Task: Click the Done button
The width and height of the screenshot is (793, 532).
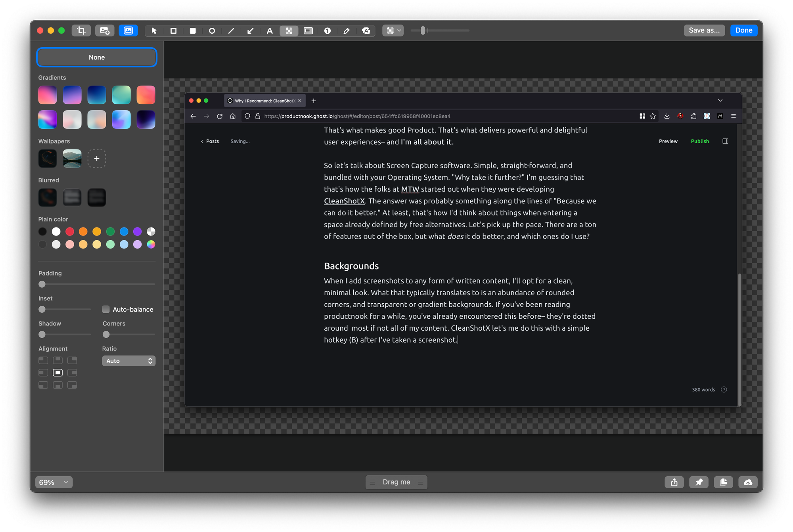Action: [744, 31]
